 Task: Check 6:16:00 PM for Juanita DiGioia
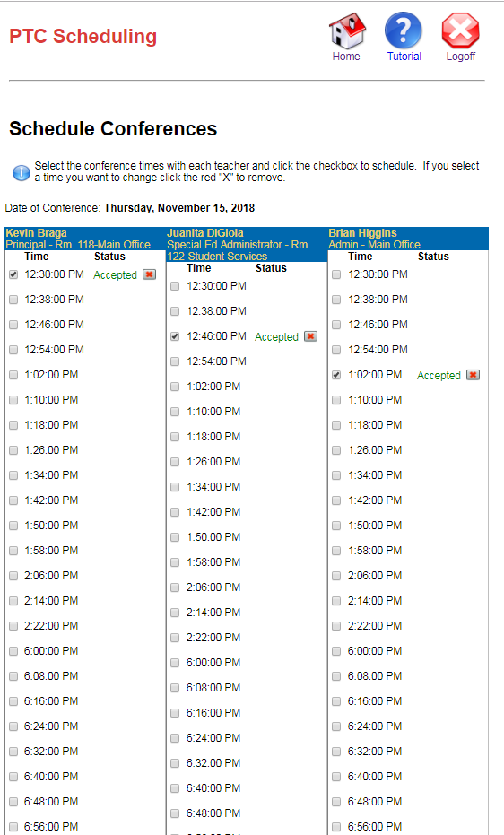click(175, 713)
